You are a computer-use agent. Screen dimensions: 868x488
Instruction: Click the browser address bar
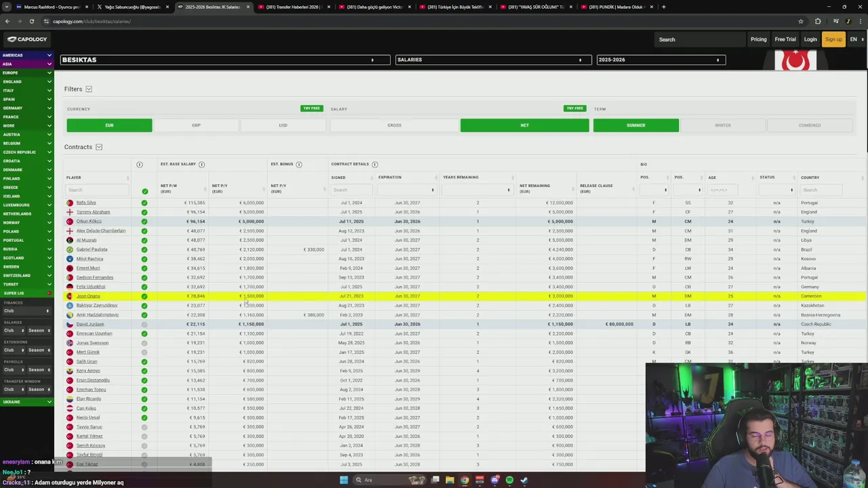coord(420,21)
